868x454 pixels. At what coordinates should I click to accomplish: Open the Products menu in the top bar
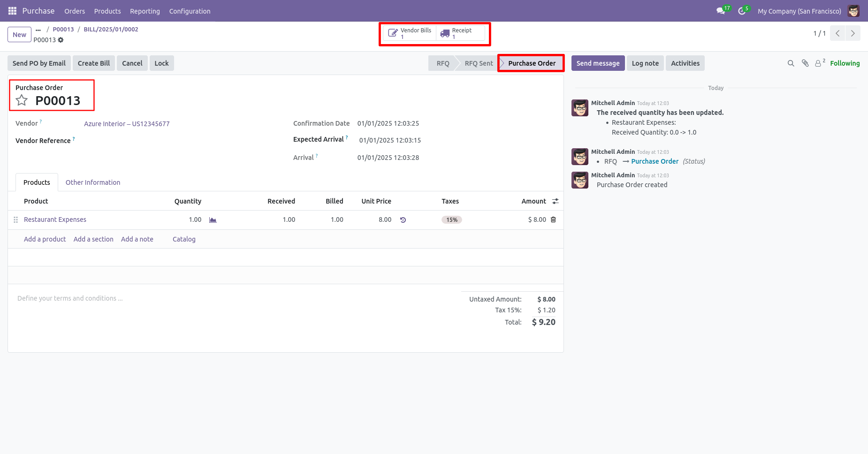[x=107, y=11]
